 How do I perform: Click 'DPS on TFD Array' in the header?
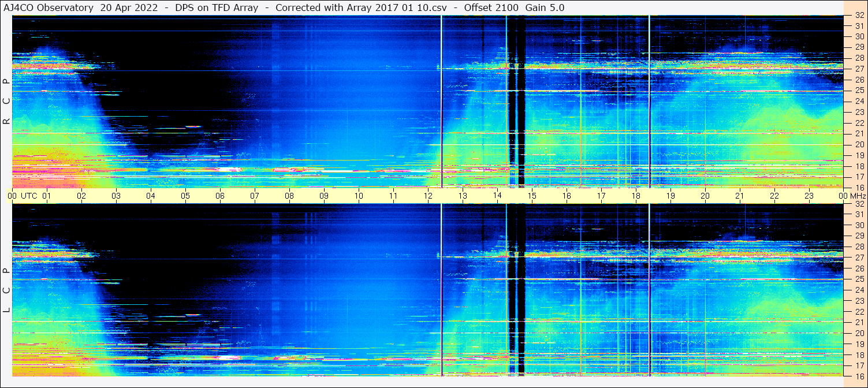217,8
